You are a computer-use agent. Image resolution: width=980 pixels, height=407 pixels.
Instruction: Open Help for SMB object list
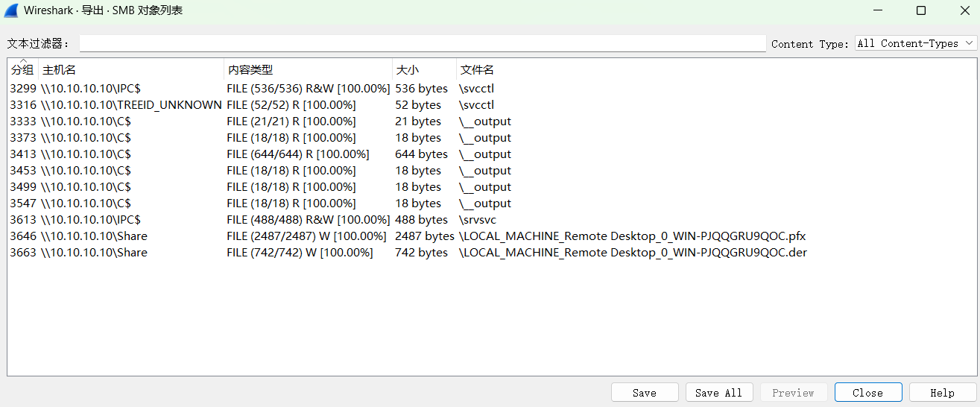coord(942,393)
